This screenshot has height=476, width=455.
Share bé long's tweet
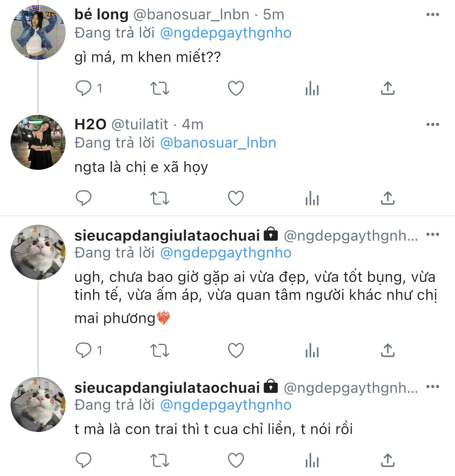388,88
